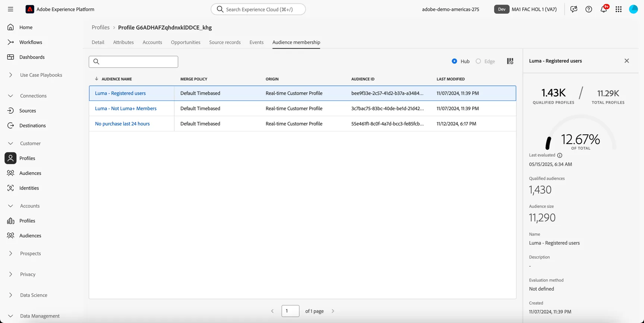This screenshot has width=644, height=323.
Task: Focus the Search Experience Cloud box
Action: 258,9
